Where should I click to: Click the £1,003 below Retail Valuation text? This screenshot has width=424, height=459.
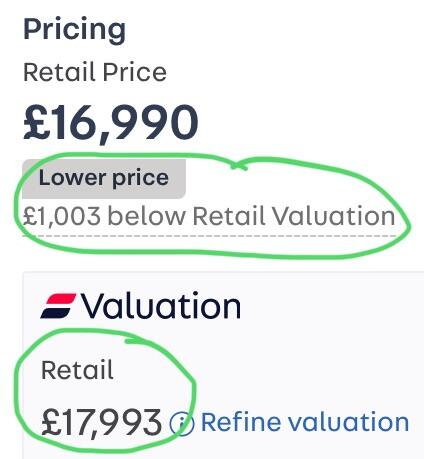[209, 216]
